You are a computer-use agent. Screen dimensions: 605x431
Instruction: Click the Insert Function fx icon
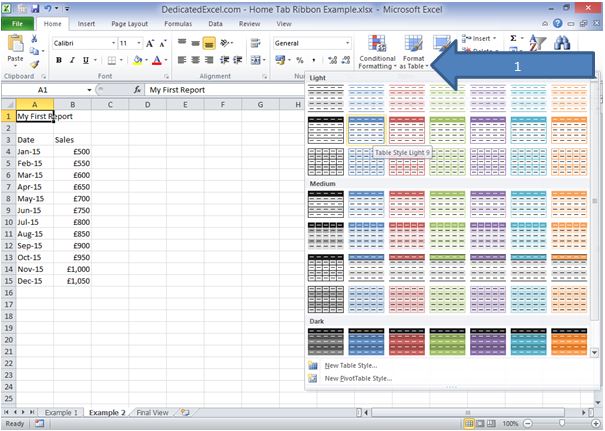coord(137,90)
